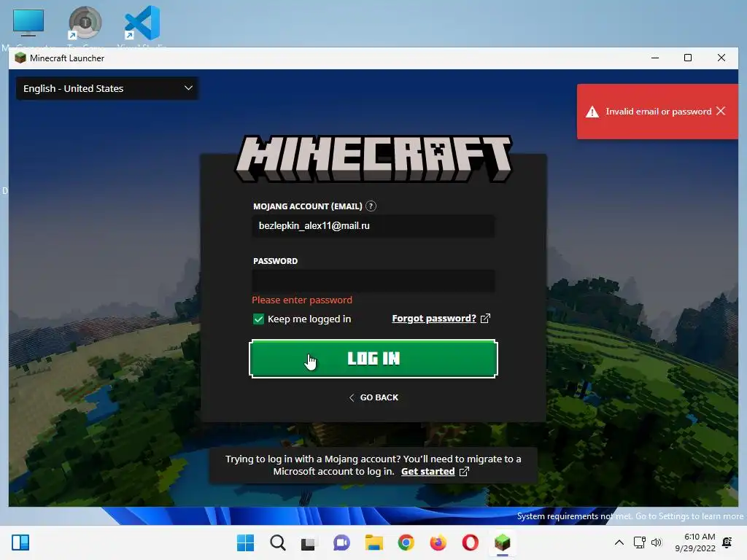Launch Opera browser from the taskbar
This screenshot has width=747, height=560.
click(471, 542)
